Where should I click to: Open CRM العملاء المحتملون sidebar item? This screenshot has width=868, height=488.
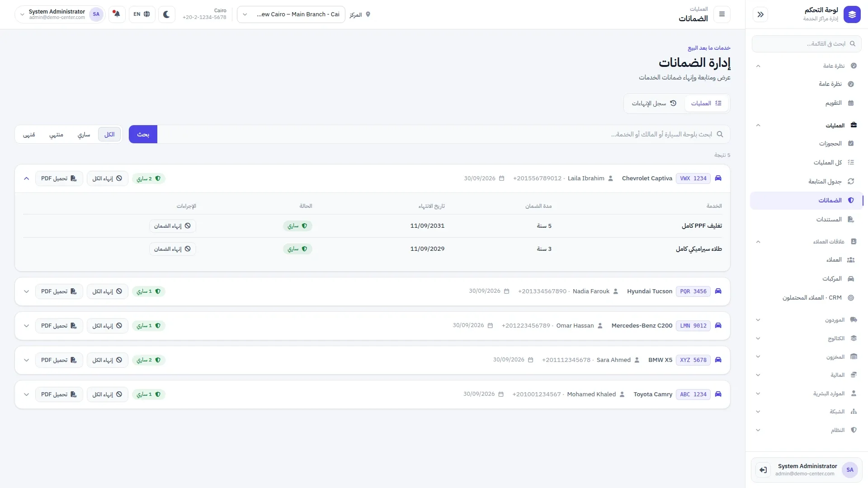click(807, 298)
